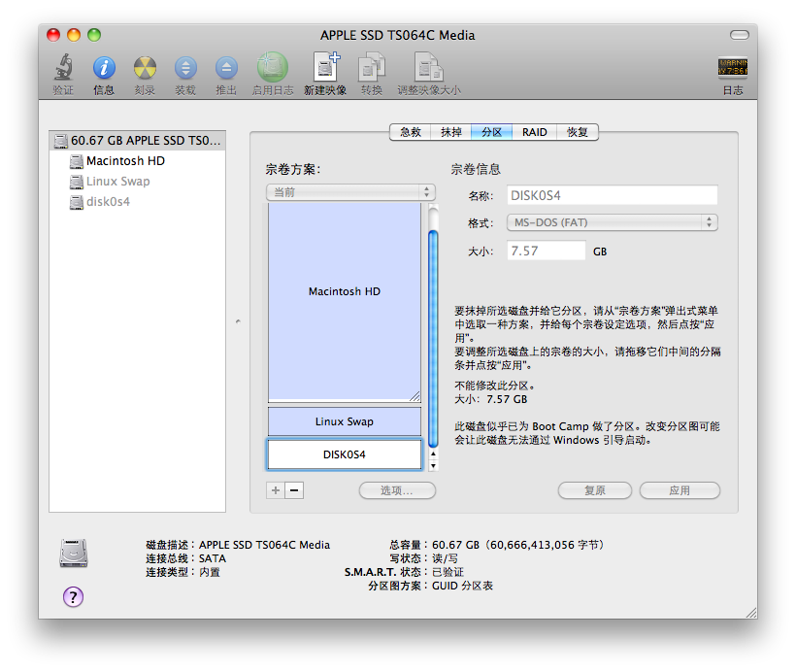Image resolution: width=796 pixels, height=672 pixels.
Task: Click the 复原 (Revert) button
Action: point(594,490)
